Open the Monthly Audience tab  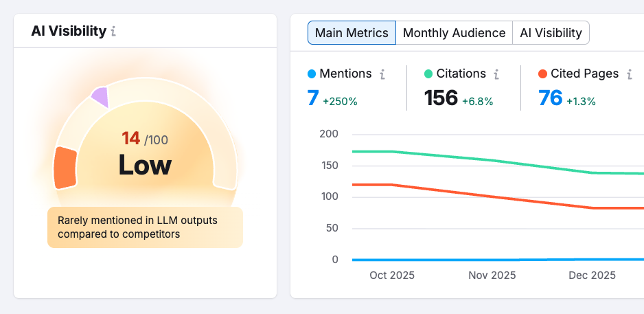(x=454, y=33)
